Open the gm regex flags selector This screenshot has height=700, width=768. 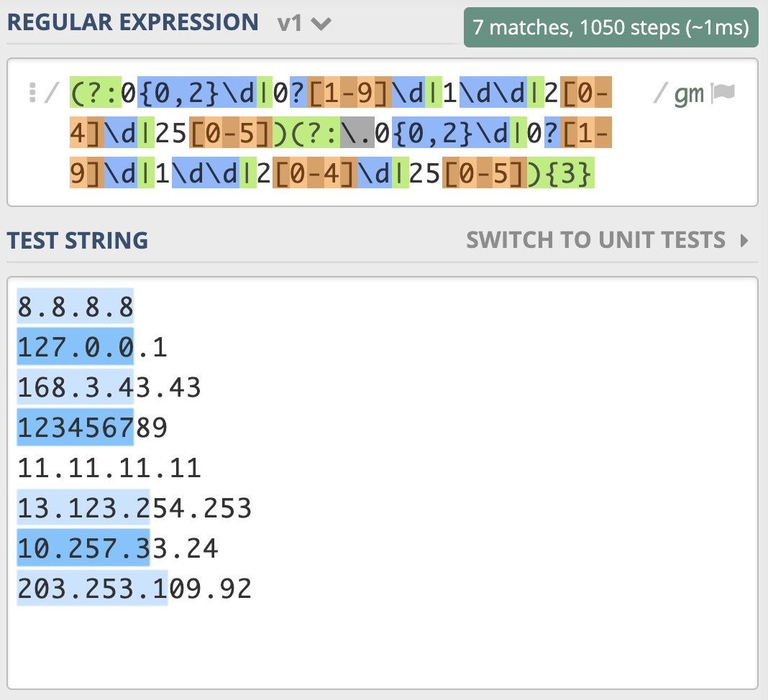coord(688,93)
